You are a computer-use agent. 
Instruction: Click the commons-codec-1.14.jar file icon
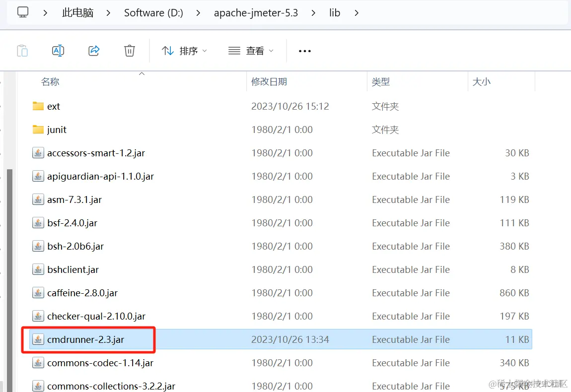coord(38,362)
